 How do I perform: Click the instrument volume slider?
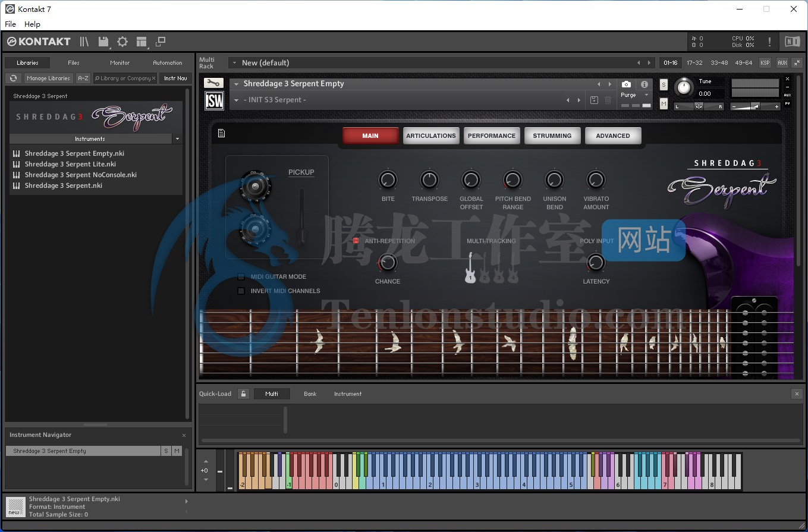755,106
